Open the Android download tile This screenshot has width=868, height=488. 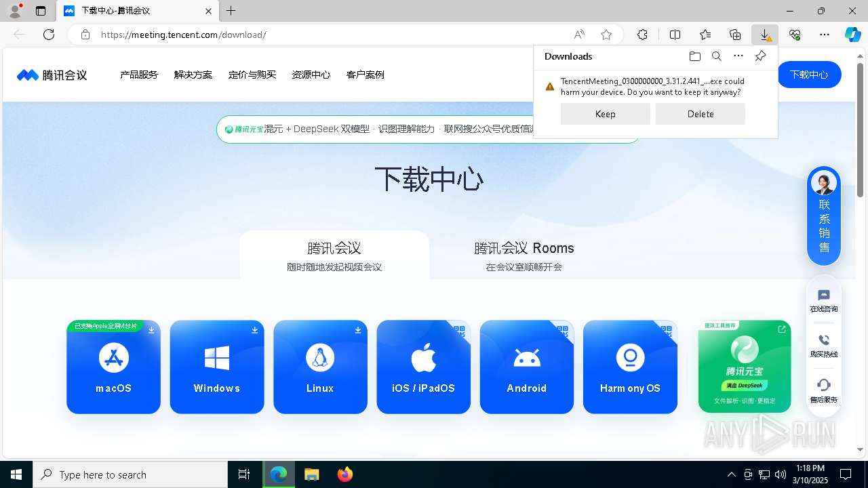point(526,367)
